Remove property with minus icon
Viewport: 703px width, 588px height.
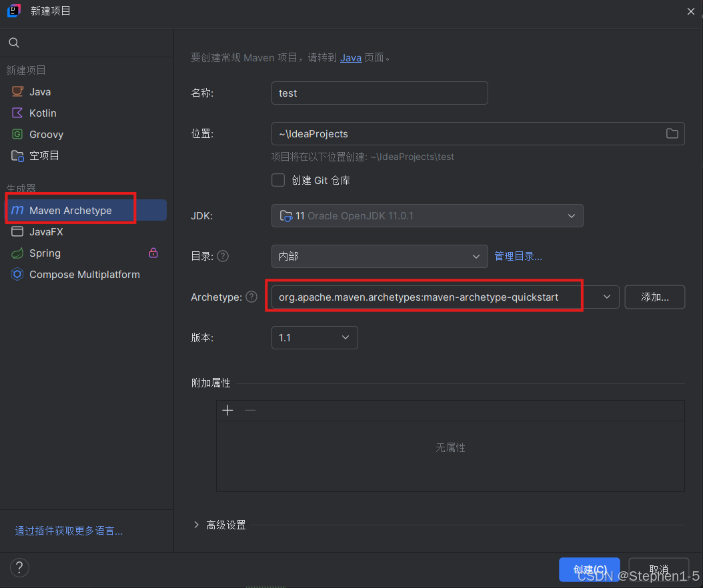click(x=250, y=410)
